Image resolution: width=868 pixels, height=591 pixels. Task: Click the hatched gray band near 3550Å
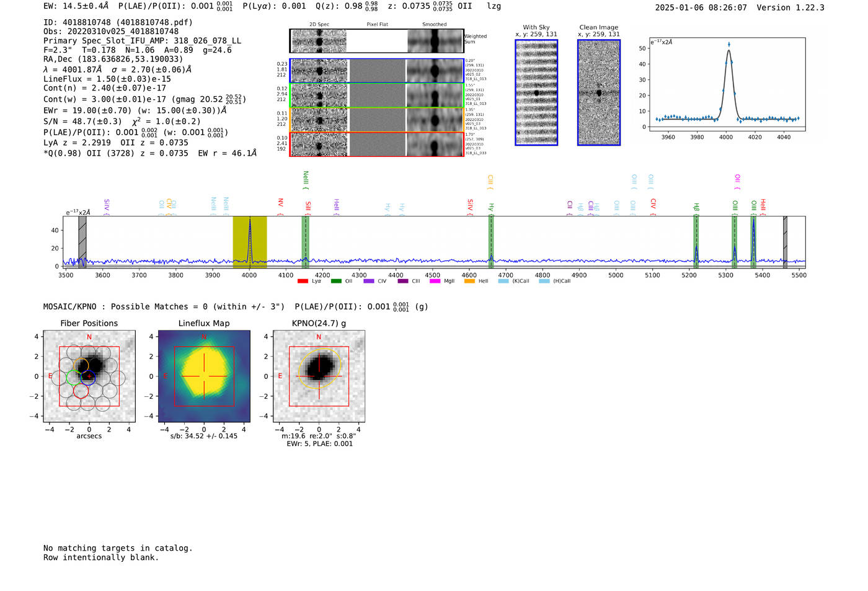click(82, 242)
